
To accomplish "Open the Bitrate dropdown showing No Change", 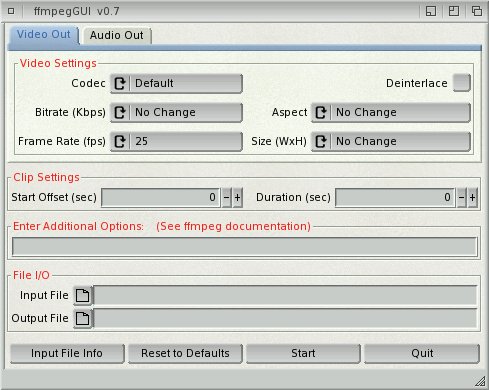I will pos(176,112).
